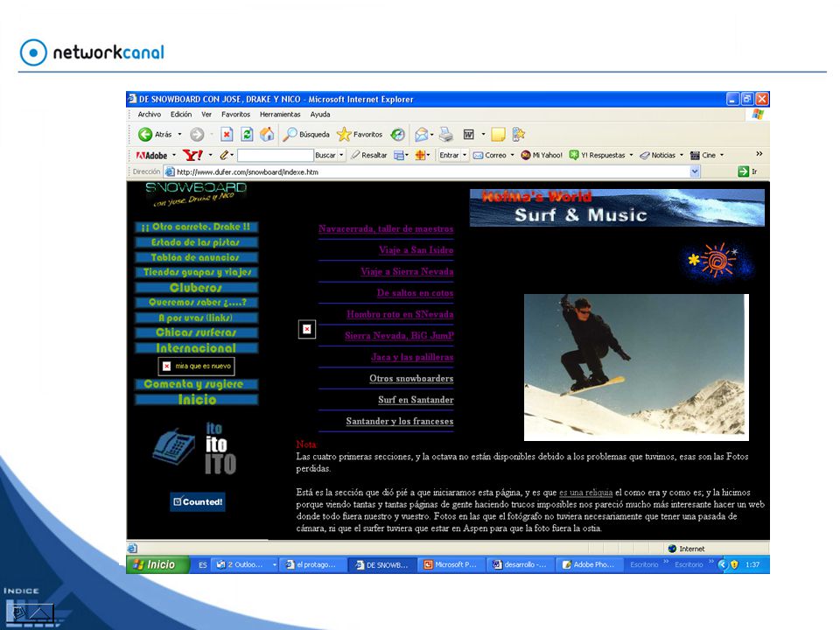Open the Yahoo! logo dropdown arrow
The height and width of the screenshot is (630, 840).
coord(211,156)
